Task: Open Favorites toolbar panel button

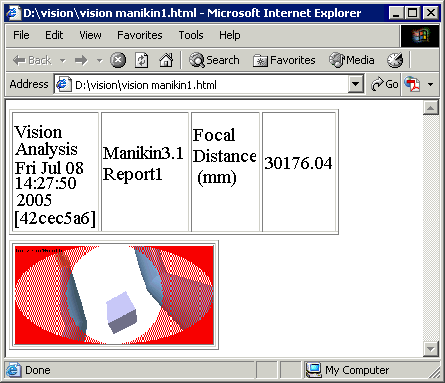Action: point(284,60)
